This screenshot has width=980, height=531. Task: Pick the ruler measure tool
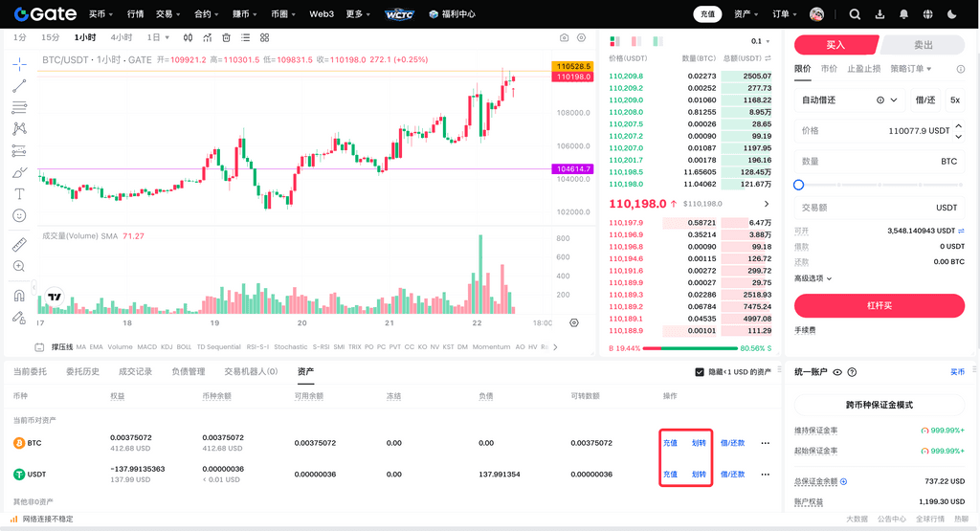[19, 245]
